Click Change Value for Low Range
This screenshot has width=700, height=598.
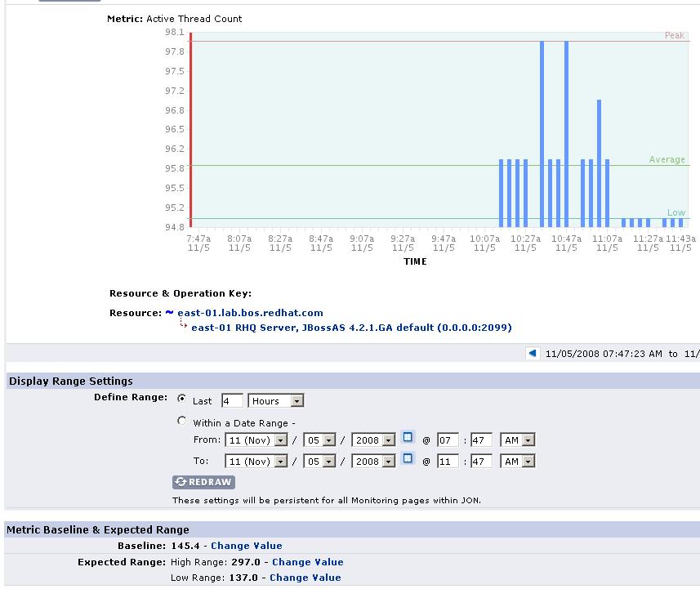pyautogui.click(x=305, y=578)
